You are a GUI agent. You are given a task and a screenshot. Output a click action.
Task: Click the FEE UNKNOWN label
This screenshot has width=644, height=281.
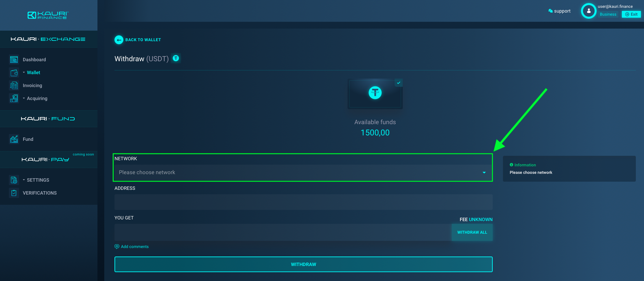pos(476,219)
